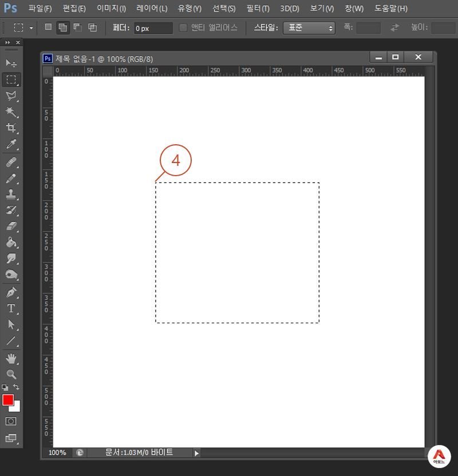The image size is (458, 476).
Task: Expand the tools panel double arrow
Action: point(7,42)
